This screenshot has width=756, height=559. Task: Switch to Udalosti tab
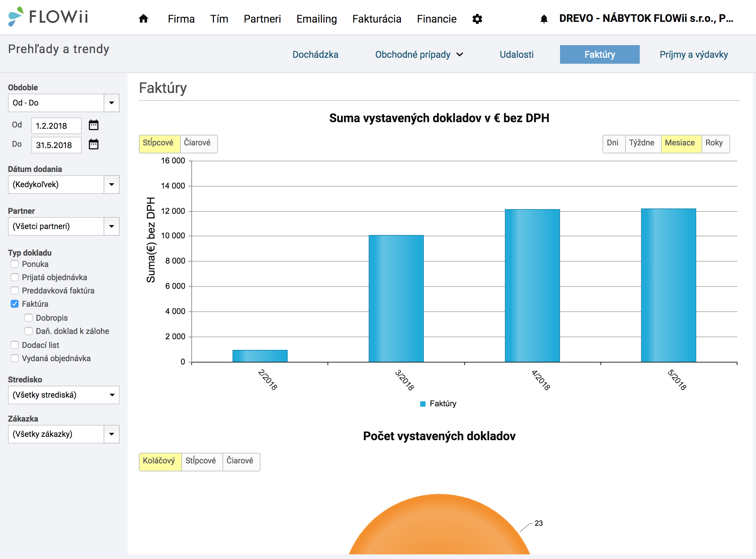pyautogui.click(x=517, y=54)
